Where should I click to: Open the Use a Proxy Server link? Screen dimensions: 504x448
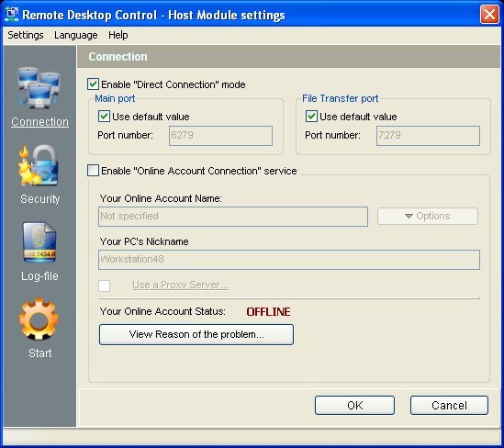[x=180, y=285]
